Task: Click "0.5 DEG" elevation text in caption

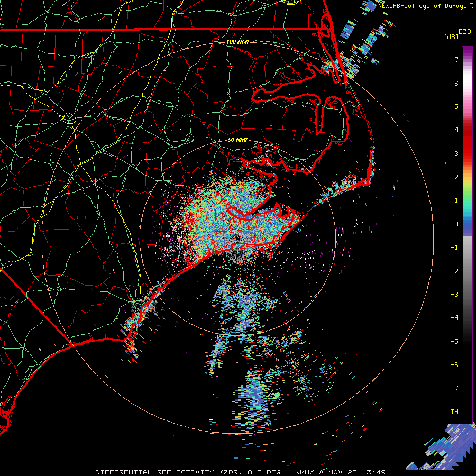Action: click(264, 472)
